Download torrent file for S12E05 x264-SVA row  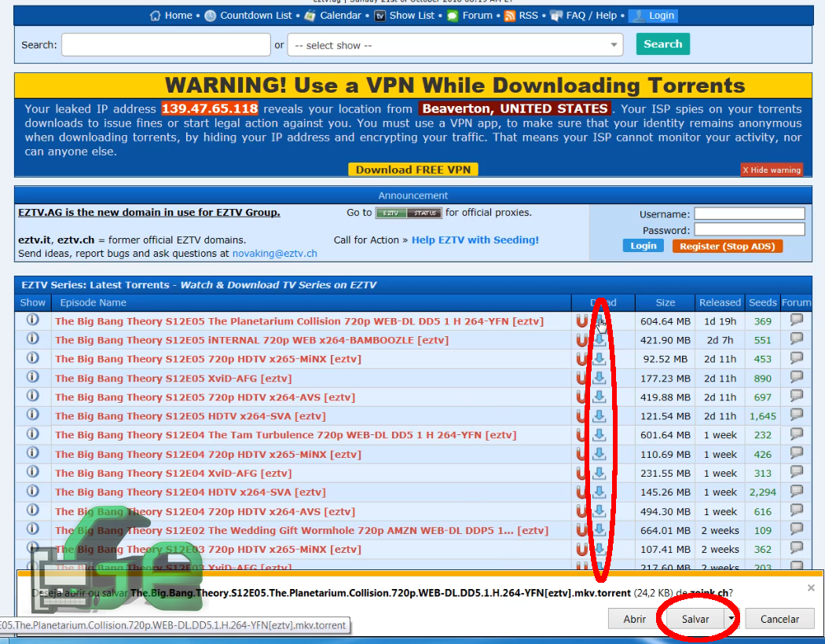[x=599, y=415]
